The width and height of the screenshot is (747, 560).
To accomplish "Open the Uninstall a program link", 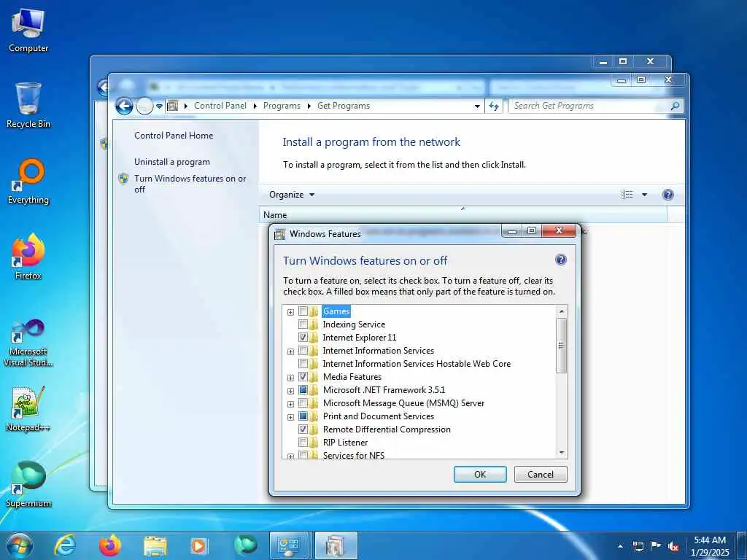I will pyautogui.click(x=172, y=162).
